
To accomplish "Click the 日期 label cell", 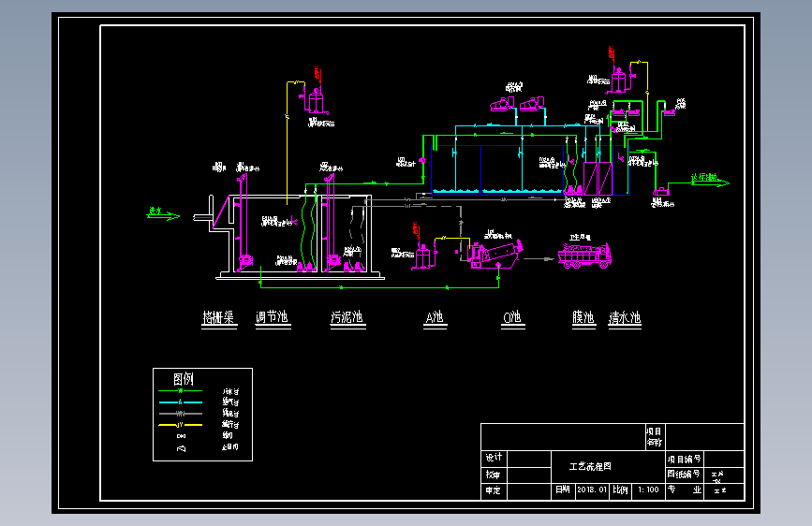I will point(563,489).
